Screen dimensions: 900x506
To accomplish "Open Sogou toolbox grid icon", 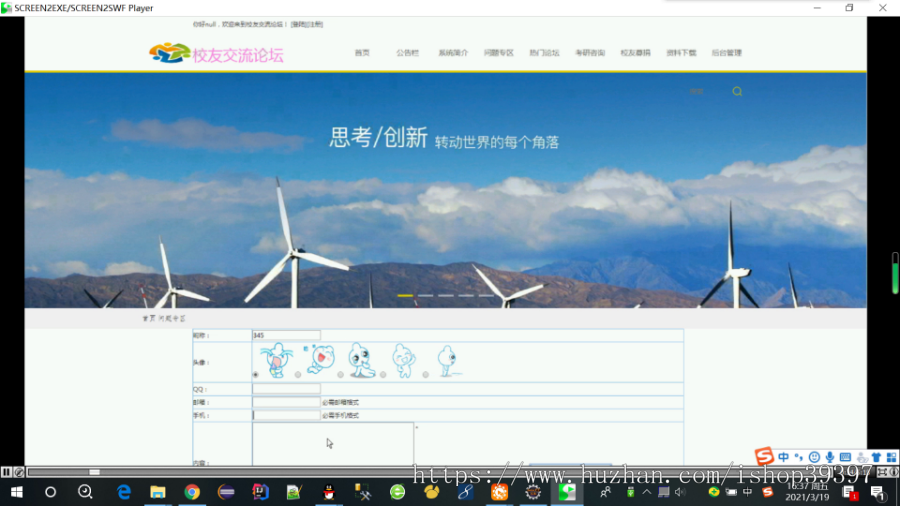I will click(891, 457).
